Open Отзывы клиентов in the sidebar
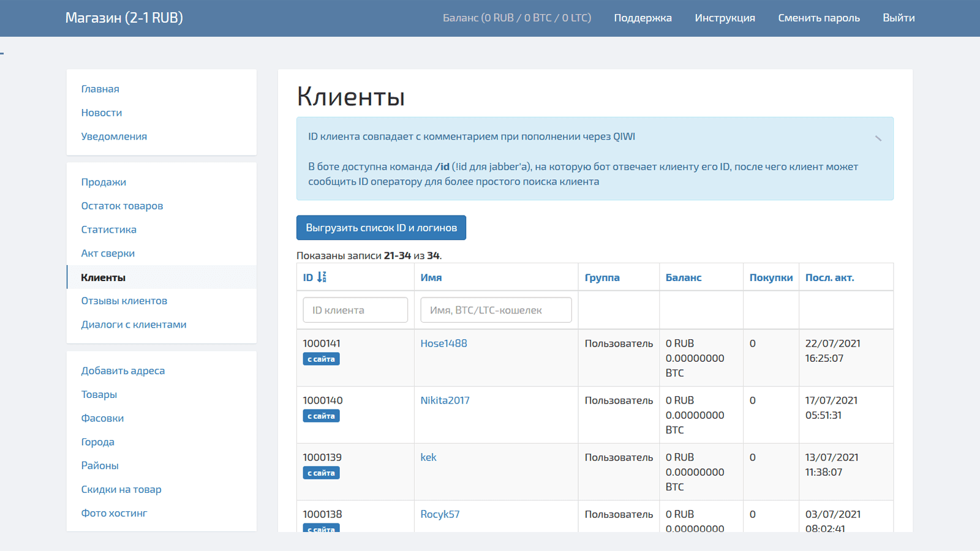Image resolution: width=980 pixels, height=551 pixels. (x=124, y=301)
